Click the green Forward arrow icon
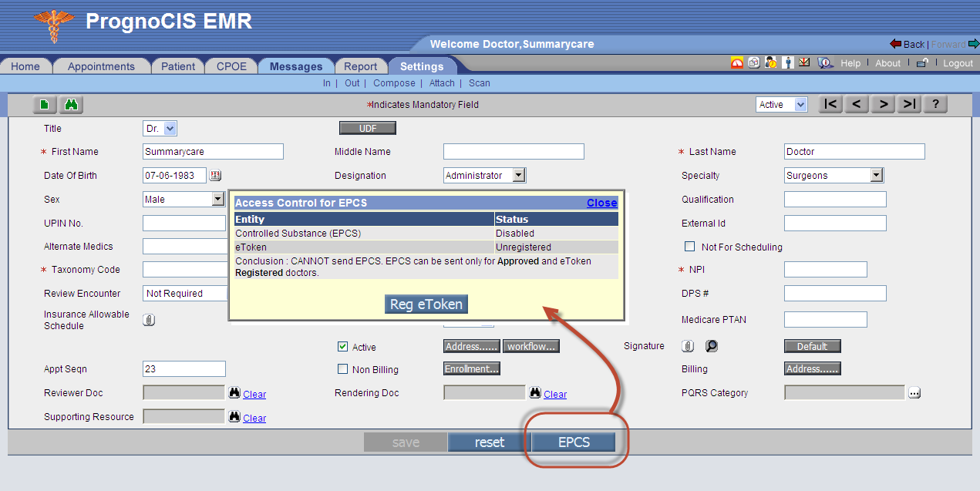The width and height of the screenshot is (980, 491). click(x=974, y=44)
